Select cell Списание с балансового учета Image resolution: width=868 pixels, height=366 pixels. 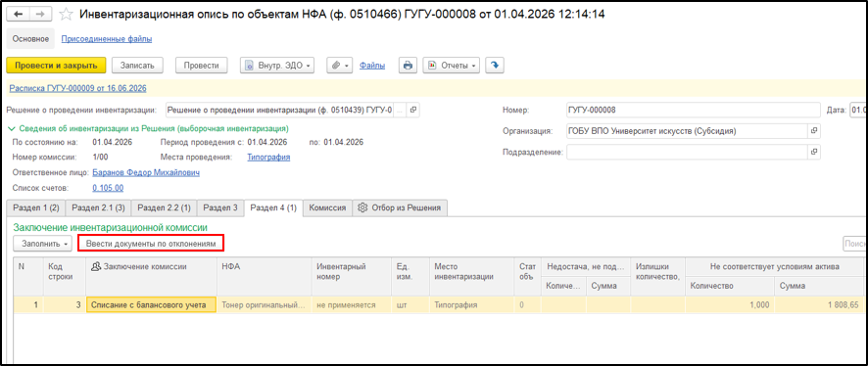(151, 304)
